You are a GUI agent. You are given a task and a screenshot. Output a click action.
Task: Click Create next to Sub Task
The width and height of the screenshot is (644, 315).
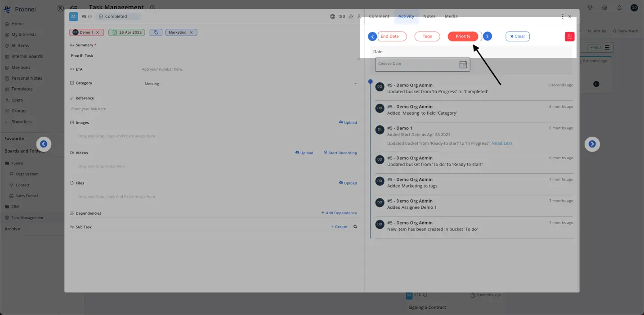339,227
